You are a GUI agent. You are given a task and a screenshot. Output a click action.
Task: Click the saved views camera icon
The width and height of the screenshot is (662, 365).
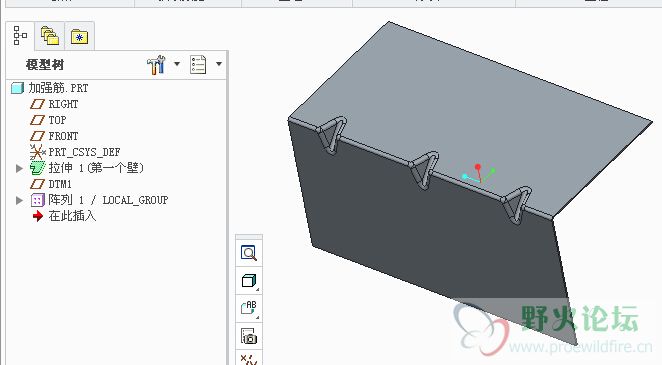tap(249, 336)
